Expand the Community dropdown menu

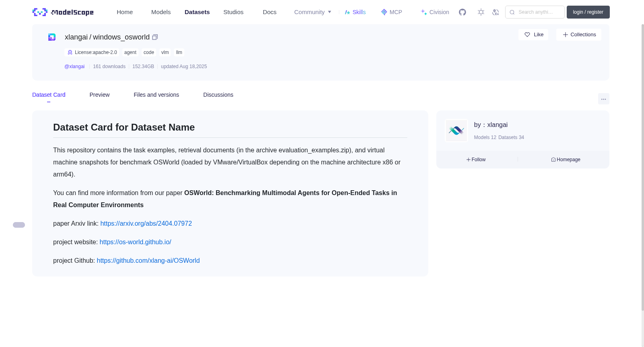click(313, 12)
